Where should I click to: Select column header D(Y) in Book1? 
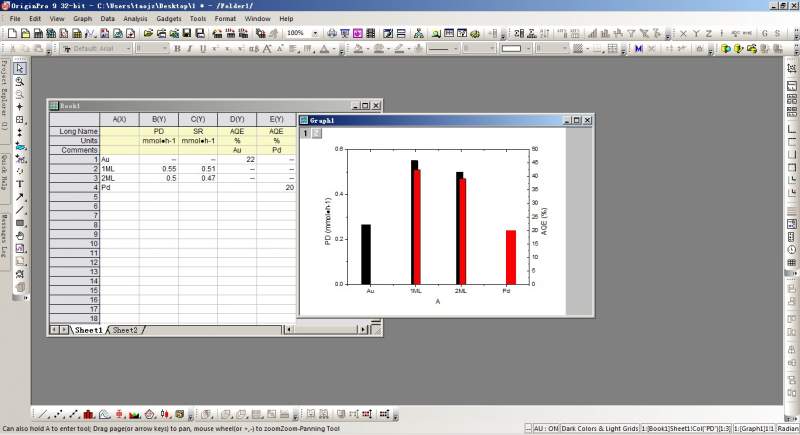click(237, 119)
